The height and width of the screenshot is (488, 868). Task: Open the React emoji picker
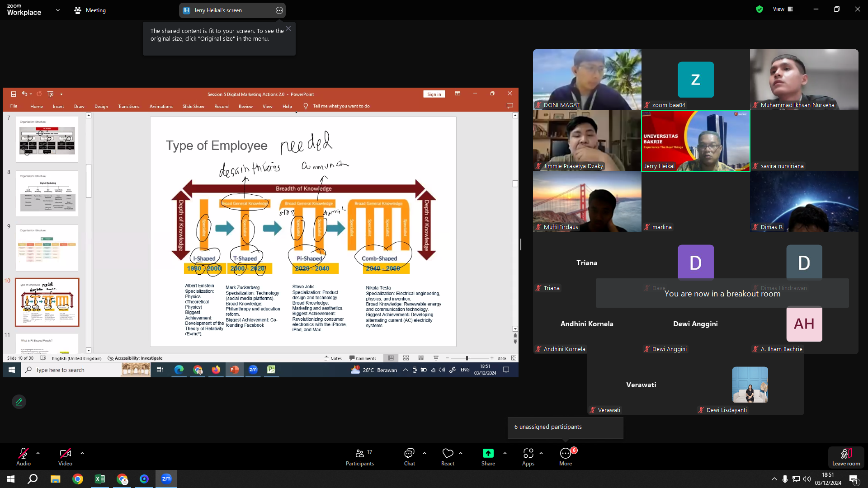pyautogui.click(x=448, y=456)
